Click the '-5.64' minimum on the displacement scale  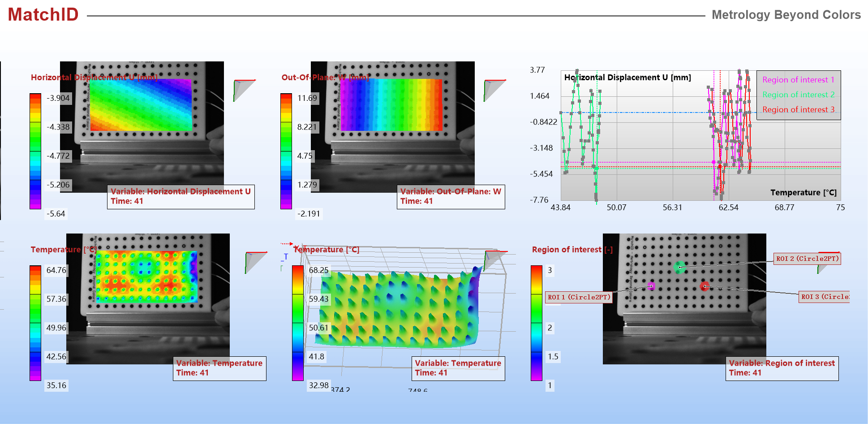coord(56,214)
